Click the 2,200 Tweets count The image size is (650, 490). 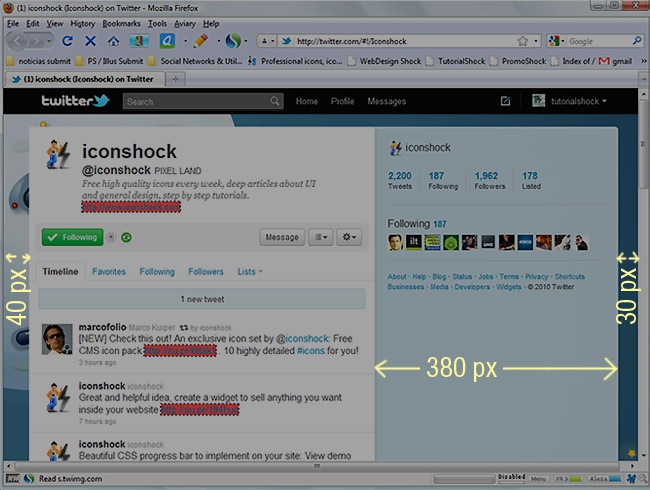400,180
